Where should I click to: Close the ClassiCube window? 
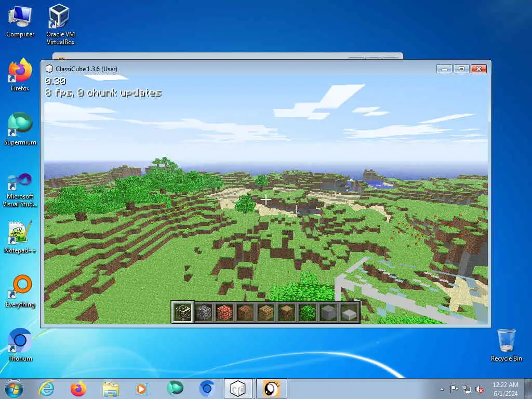tap(478, 69)
